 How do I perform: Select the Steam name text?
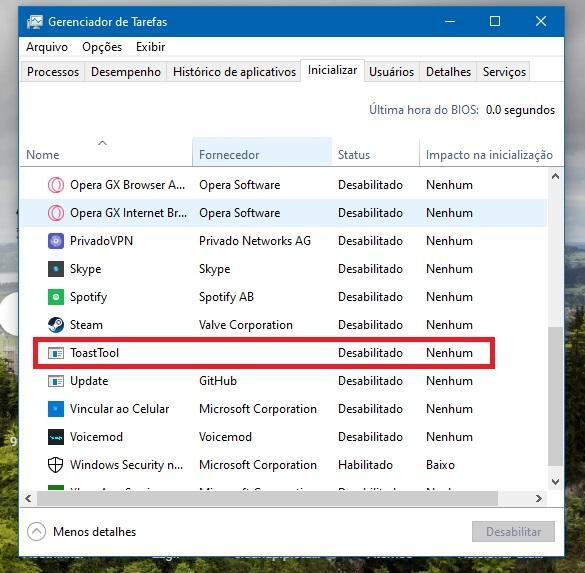(x=86, y=325)
